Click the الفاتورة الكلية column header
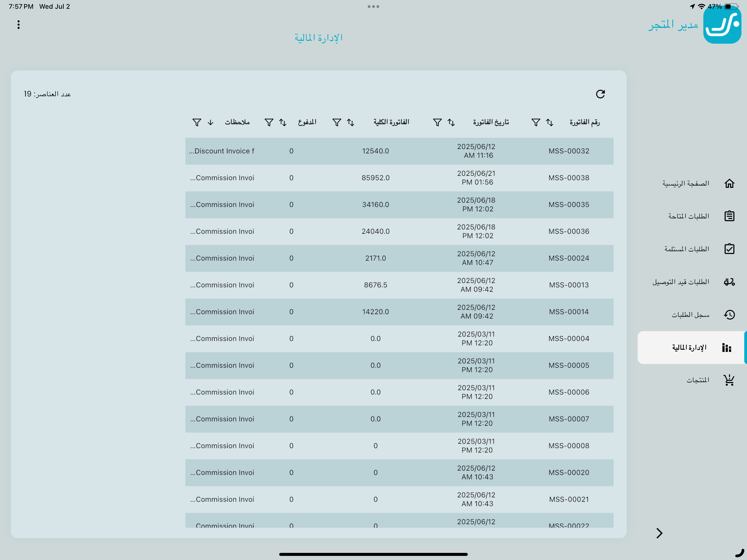 391,122
